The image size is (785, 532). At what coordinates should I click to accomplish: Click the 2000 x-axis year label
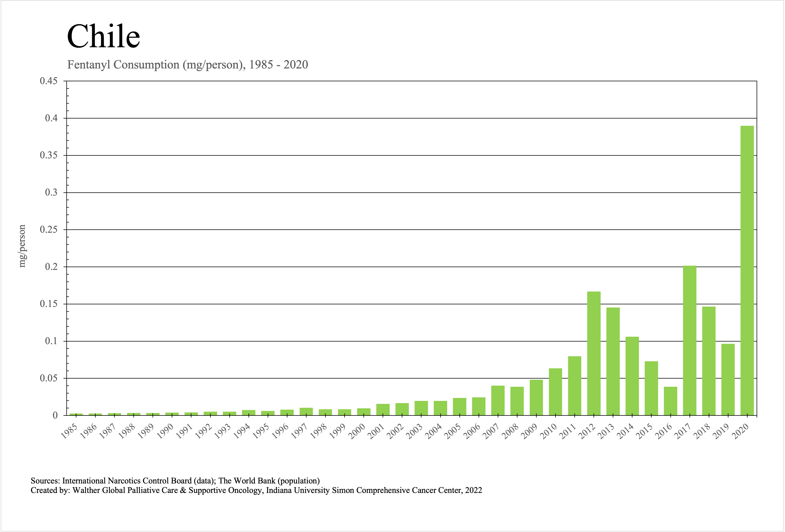[x=357, y=431]
